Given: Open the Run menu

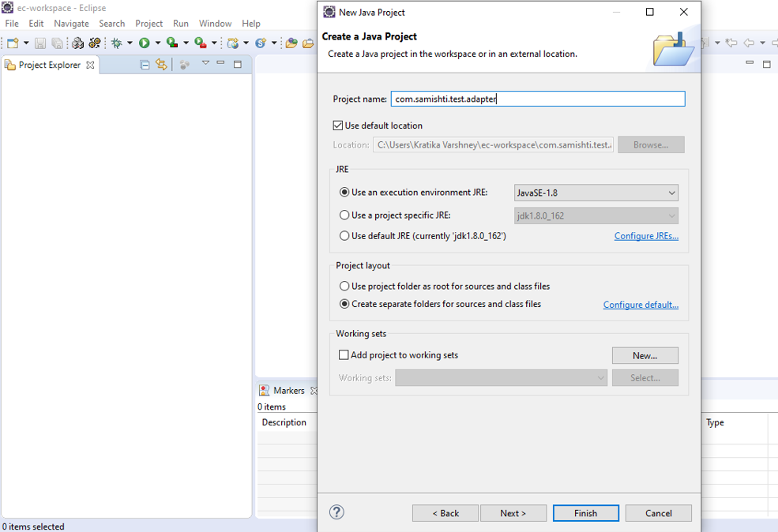Looking at the screenshot, I should point(181,24).
